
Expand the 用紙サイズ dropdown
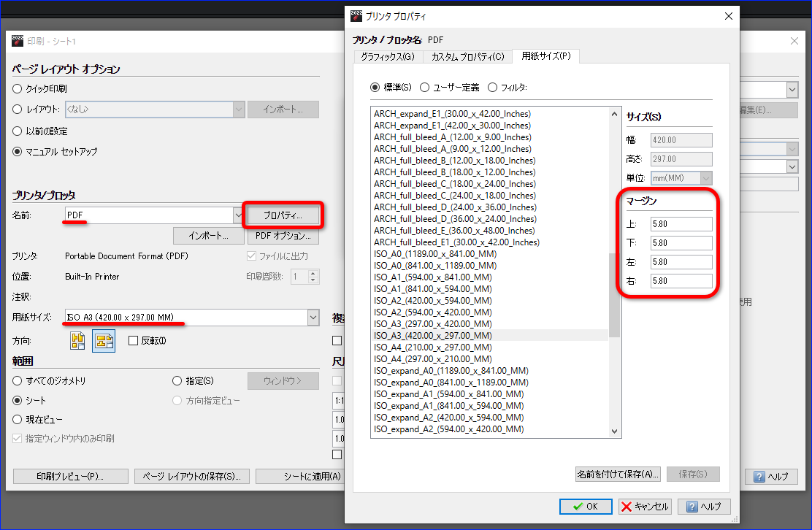313,318
